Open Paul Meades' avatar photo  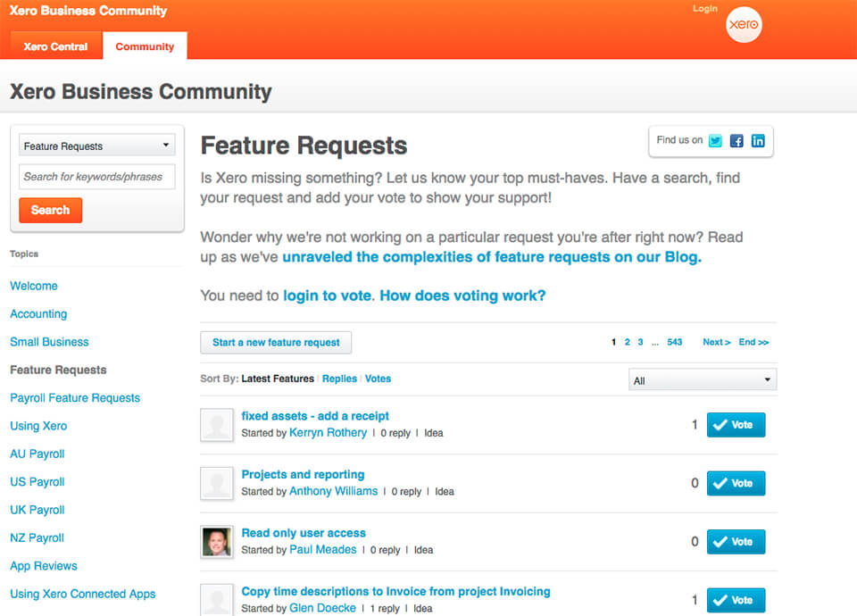[216, 542]
